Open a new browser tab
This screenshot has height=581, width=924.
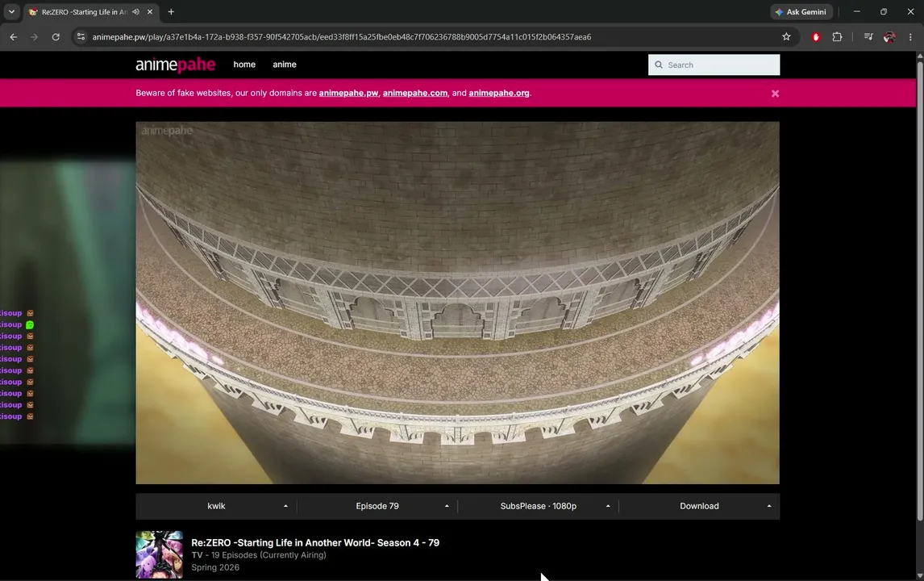tap(171, 12)
